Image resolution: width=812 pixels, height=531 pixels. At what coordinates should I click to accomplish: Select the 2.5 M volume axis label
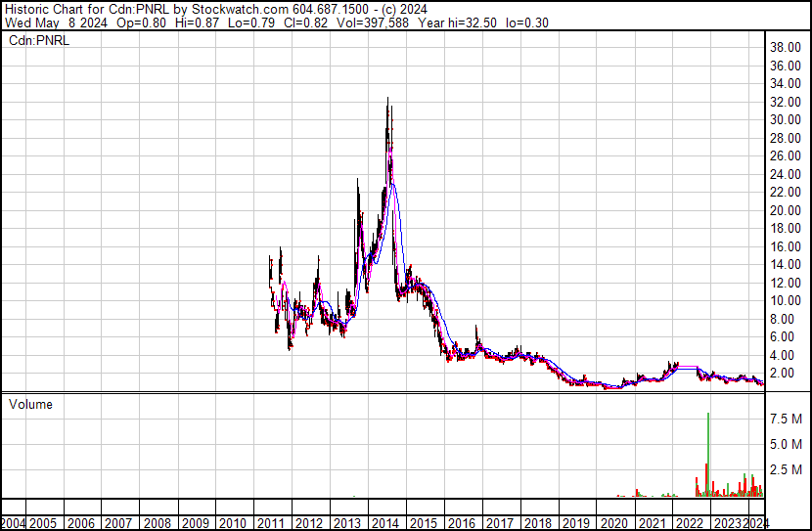(785, 470)
